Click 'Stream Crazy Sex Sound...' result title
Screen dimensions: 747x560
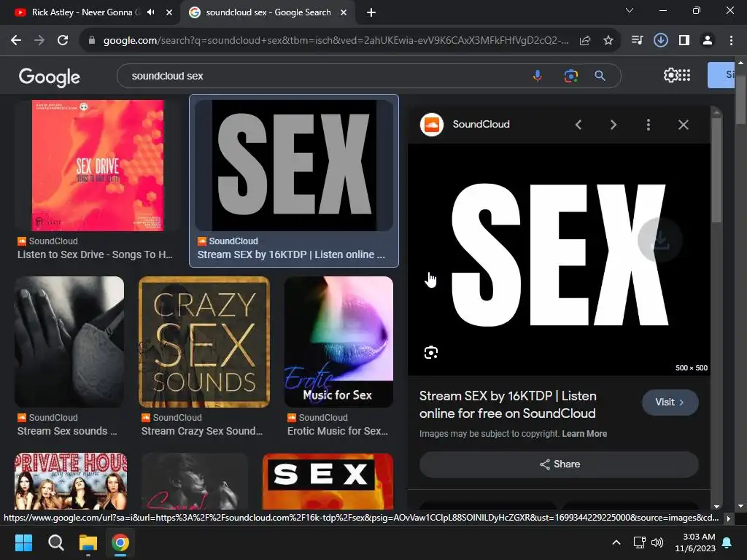pos(201,431)
